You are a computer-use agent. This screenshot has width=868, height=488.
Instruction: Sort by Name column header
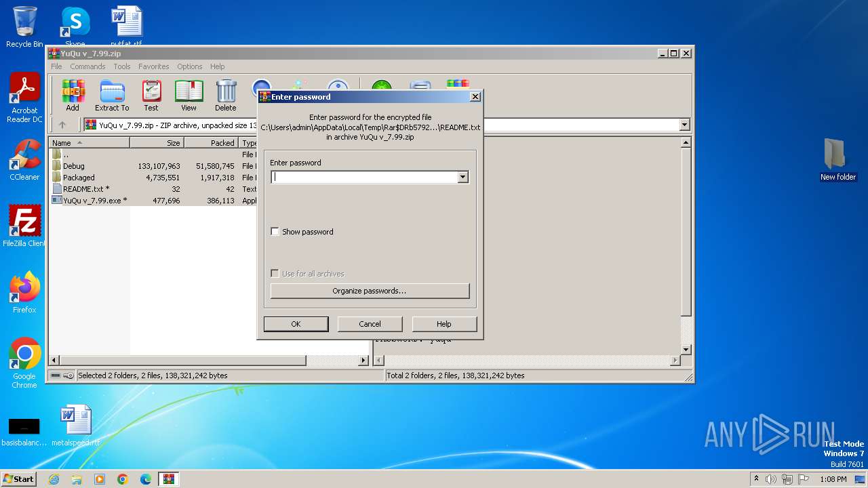pos(90,143)
